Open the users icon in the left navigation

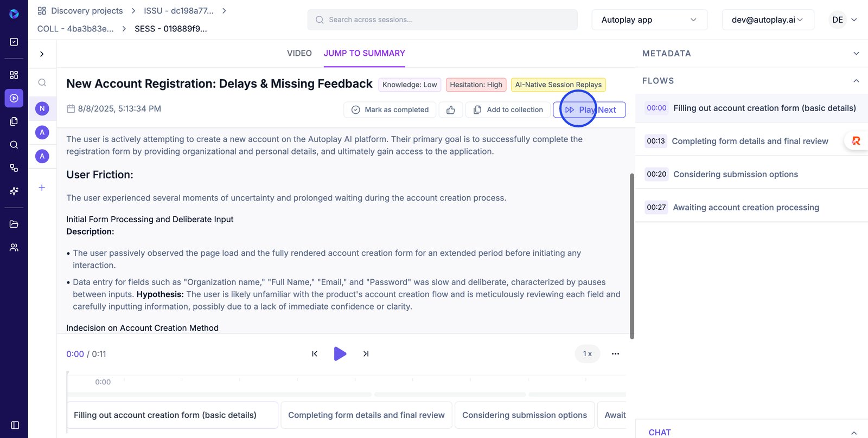pos(14,248)
